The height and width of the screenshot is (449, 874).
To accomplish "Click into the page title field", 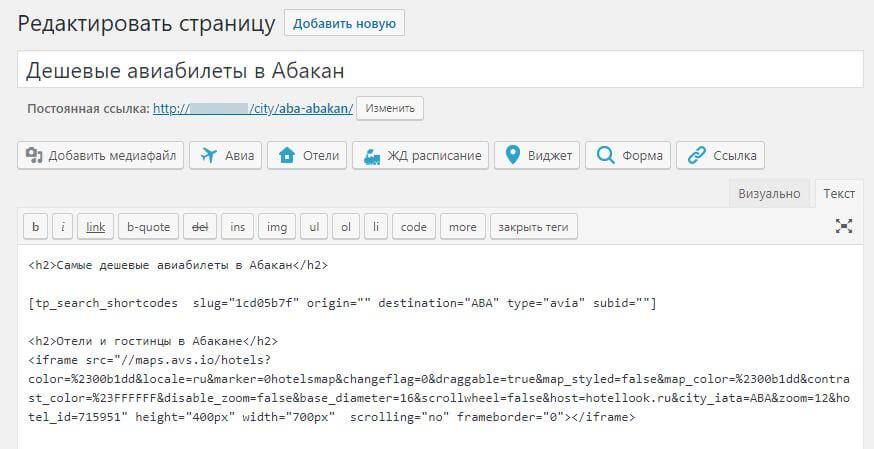I will (x=440, y=70).
